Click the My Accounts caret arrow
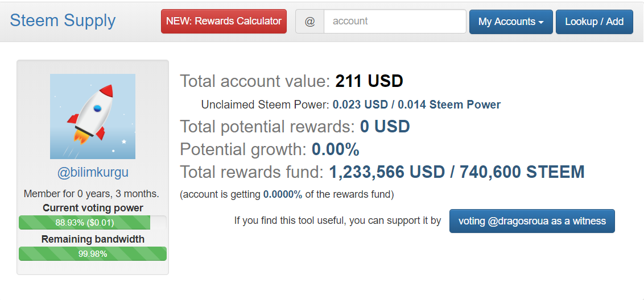Screen dimensions: 644x300 click(x=540, y=22)
